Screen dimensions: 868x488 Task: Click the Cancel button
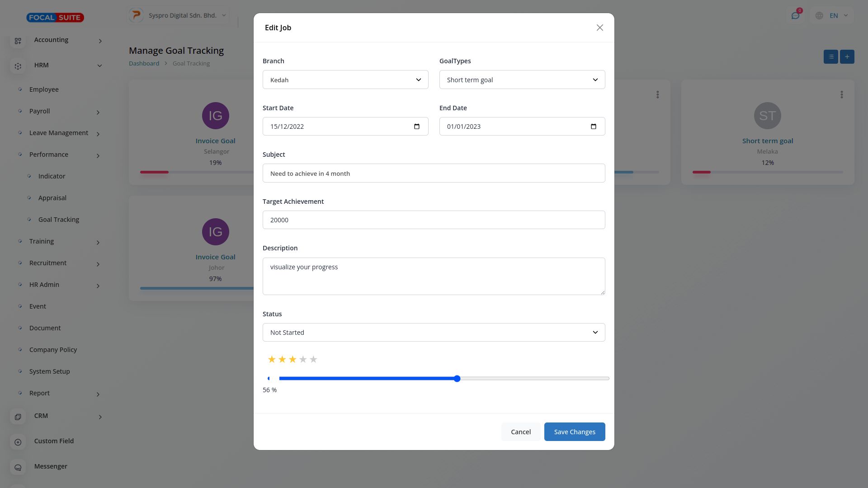coord(520,432)
